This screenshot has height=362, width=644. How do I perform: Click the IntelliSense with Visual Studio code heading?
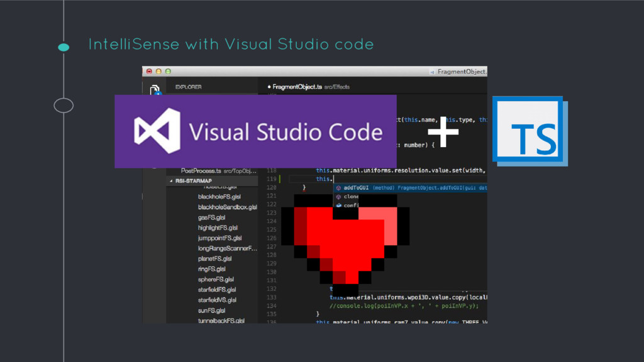click(x=231, y=45)
